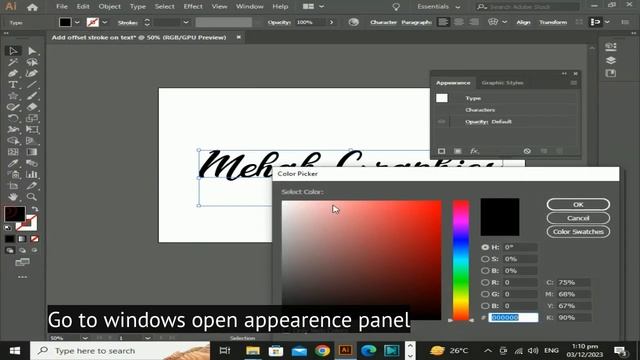
Task: Switch to Graphic Styles tab
Action: click(x=502, y=83)
